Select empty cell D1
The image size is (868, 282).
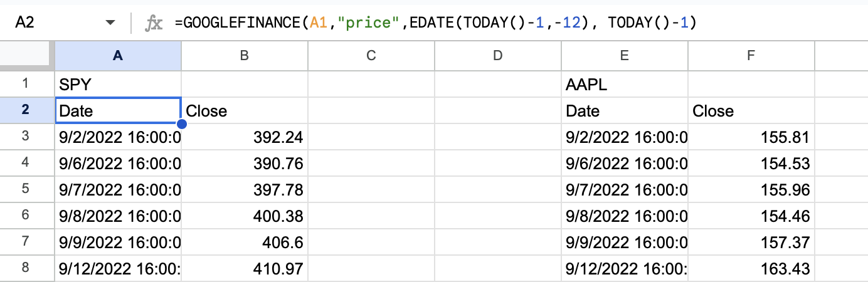(x=498, y=84)
